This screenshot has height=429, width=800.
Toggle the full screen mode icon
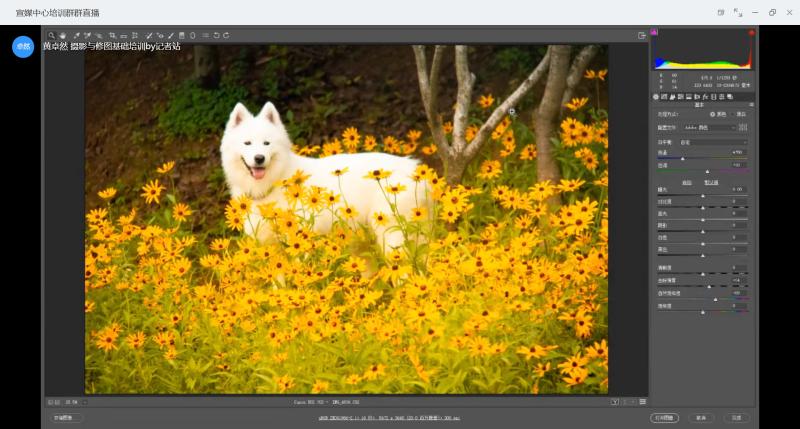[642, 35]
